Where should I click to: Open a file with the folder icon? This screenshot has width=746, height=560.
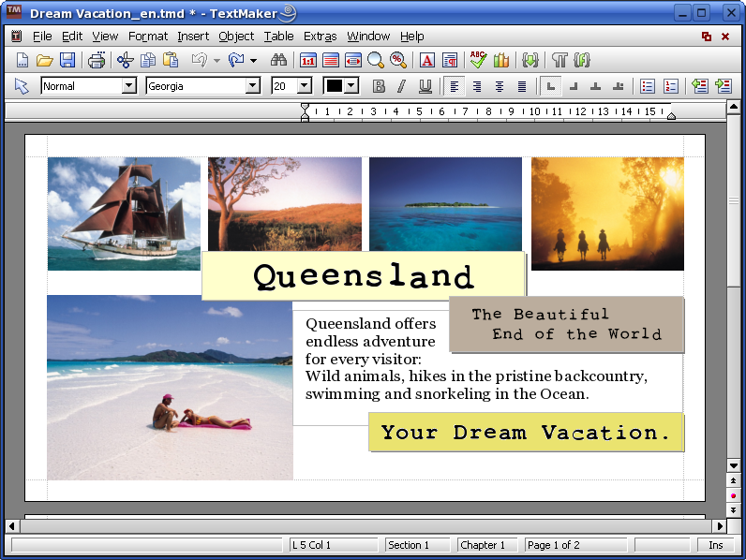coord(44,60)
